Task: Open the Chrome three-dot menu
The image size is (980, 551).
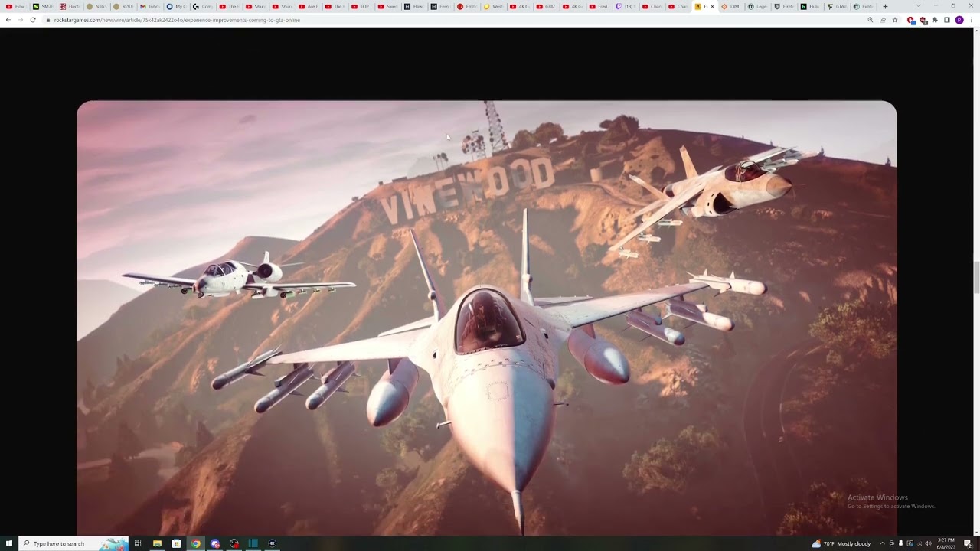Action: click(x=972, y=20)
